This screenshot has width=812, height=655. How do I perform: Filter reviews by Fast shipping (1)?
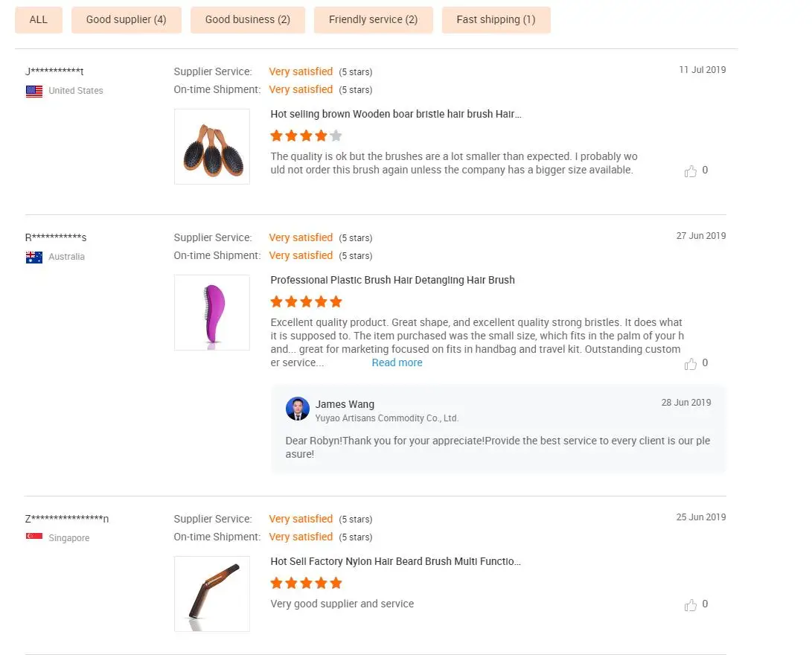coord(496,19)
